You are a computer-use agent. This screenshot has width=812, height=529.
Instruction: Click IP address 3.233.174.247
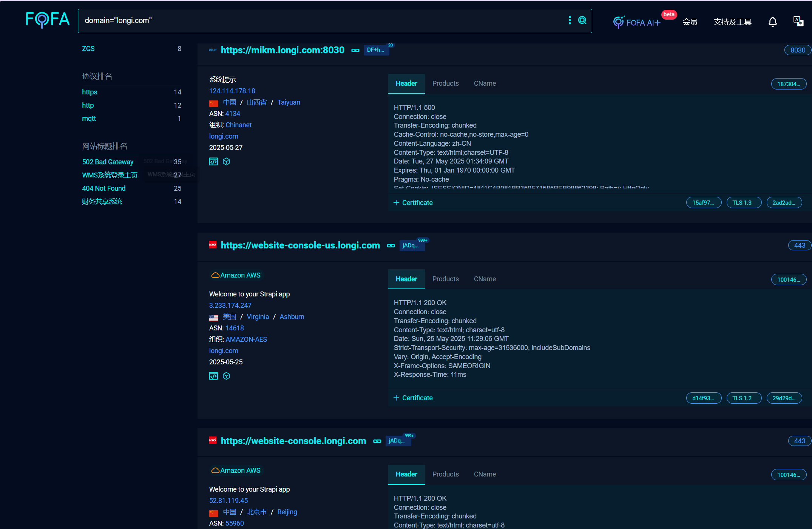(x=230, y=305)
